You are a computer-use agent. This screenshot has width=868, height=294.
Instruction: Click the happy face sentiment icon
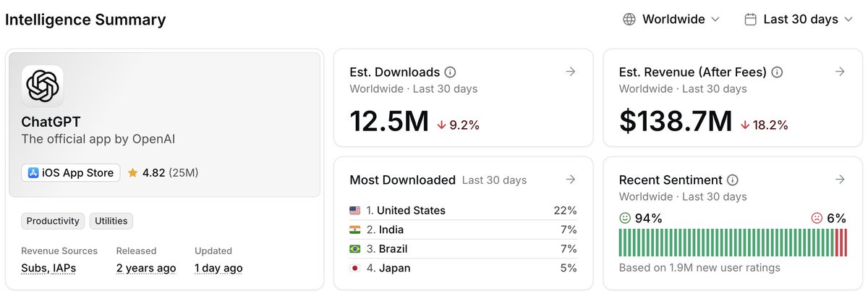click(x=626, y=218)
